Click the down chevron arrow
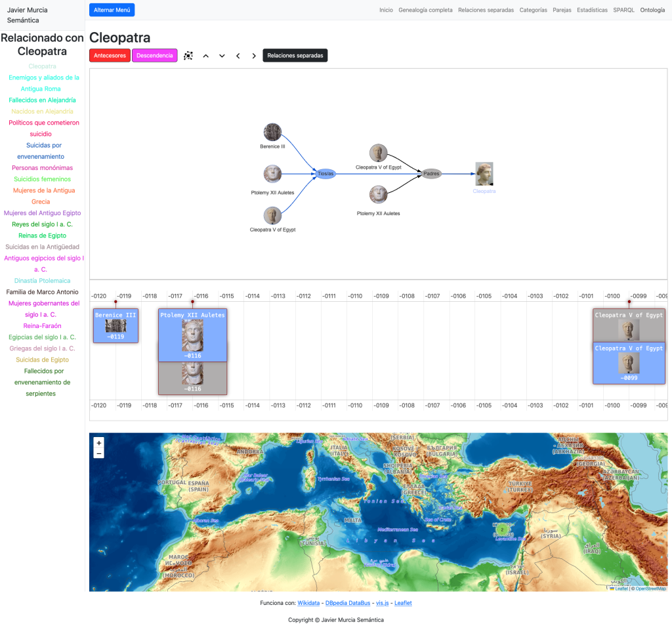 (222, 56)
